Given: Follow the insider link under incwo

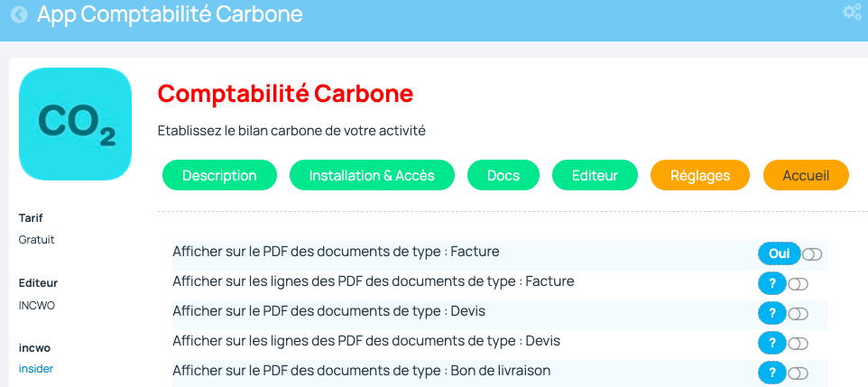Looking at the screenshot, I should point(36,369).
